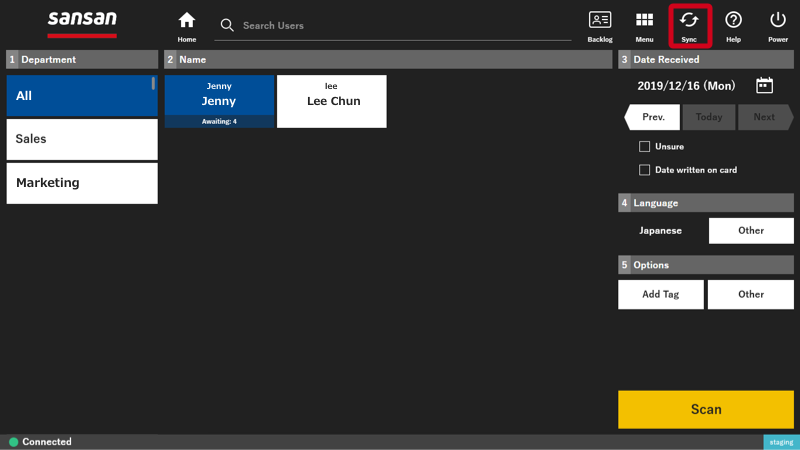Select the Sales department
Viewport: 800px width, 450px height.
coord(82,139)
